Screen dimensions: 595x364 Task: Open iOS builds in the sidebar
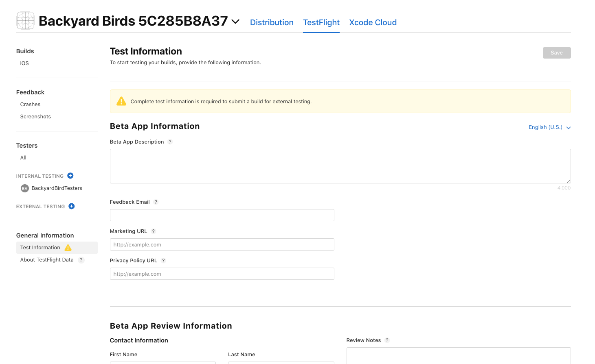click(24, 63)
